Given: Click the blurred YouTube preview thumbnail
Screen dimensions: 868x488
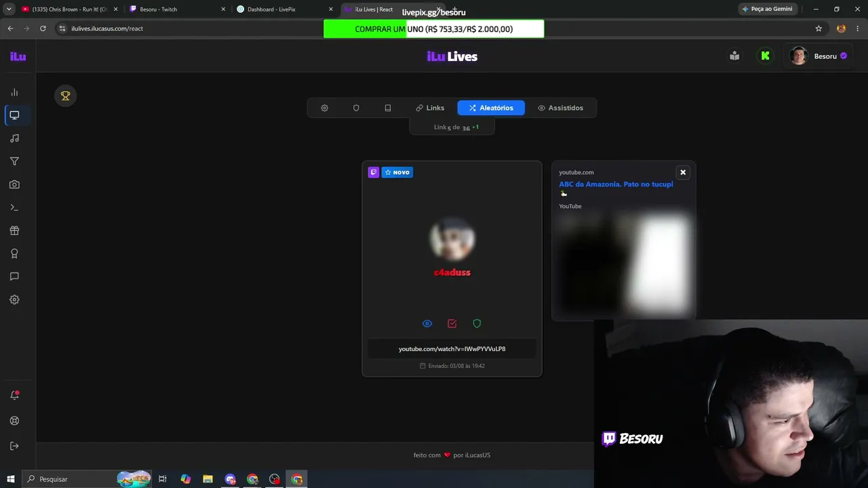Looking at the screenshot, I should pyautogui.click(x=624, y=264).
